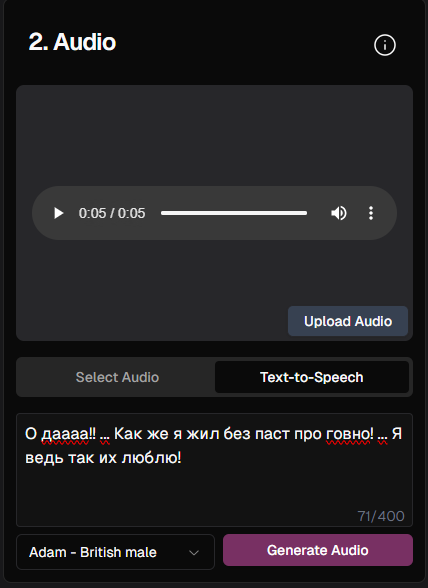
Task: Open the three-dot audio options menu
Action: pyautogui.click(x=371, y=213)
